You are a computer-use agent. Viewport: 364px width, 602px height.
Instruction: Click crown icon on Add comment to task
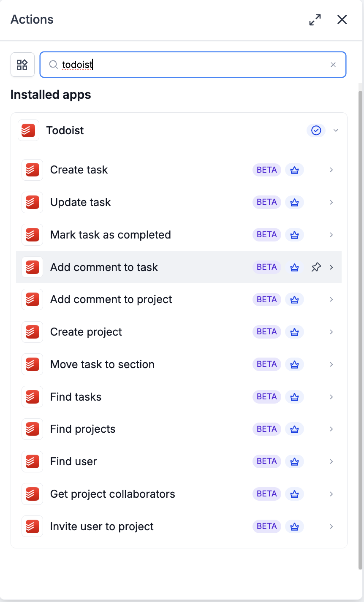295,267
